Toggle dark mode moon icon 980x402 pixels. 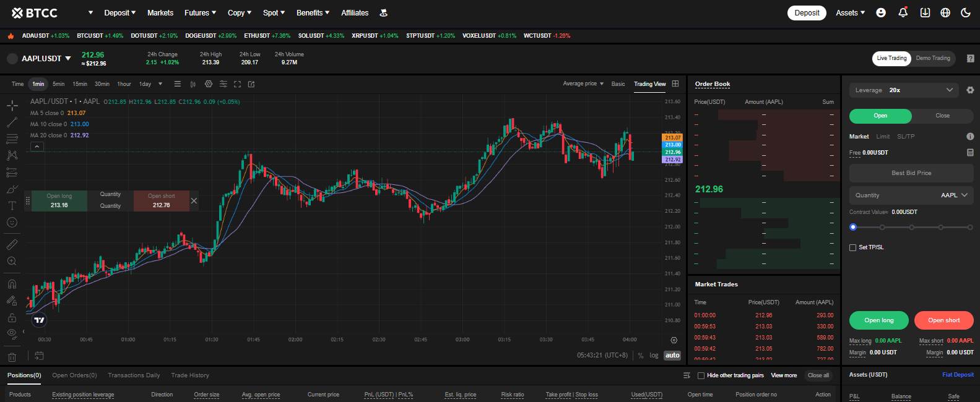966,12
